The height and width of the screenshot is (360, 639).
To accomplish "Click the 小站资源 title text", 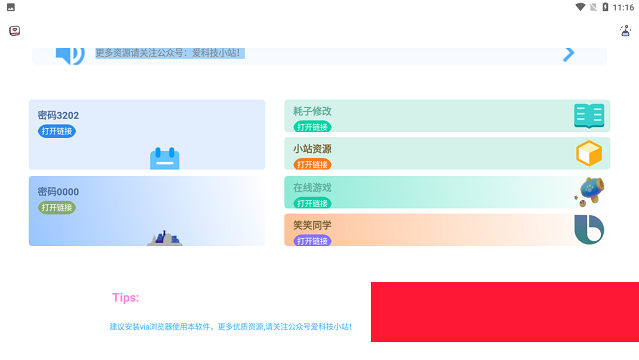I will point(312,149).
